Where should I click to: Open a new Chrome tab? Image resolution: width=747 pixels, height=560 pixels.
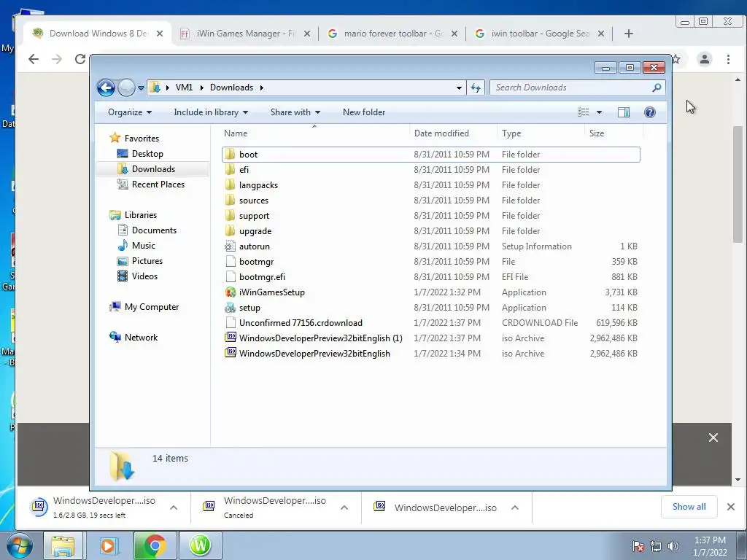pos(628,34)
